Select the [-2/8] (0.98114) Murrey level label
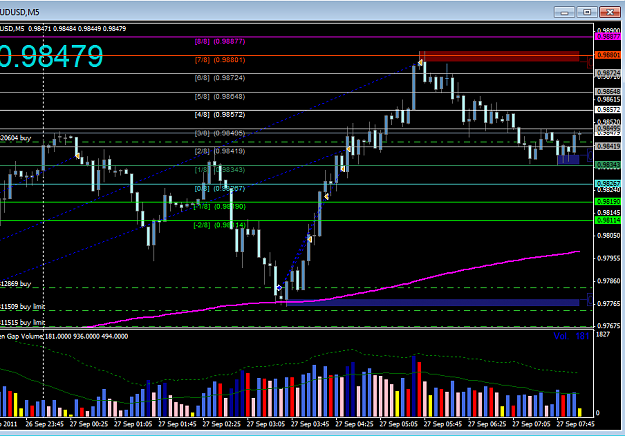The width and height of the screenshot is (625, 436). (220, 225)
